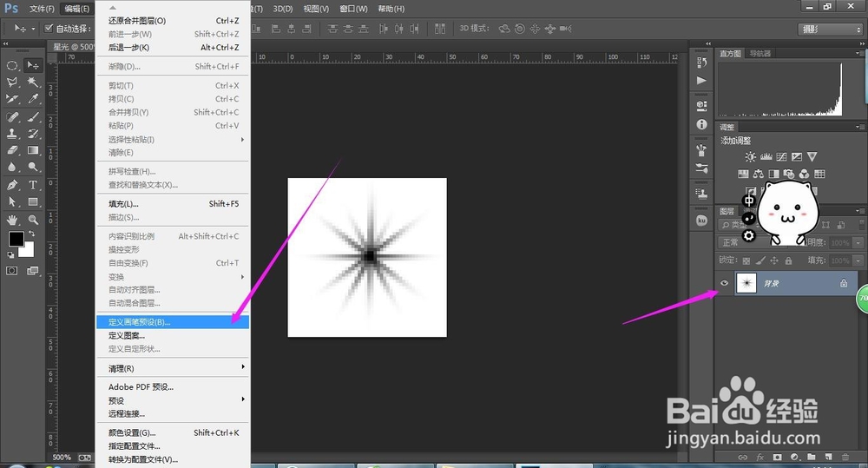Open the History panel icon
The height and width of the screenshot is (468, 868).
(x=702, y=63)
